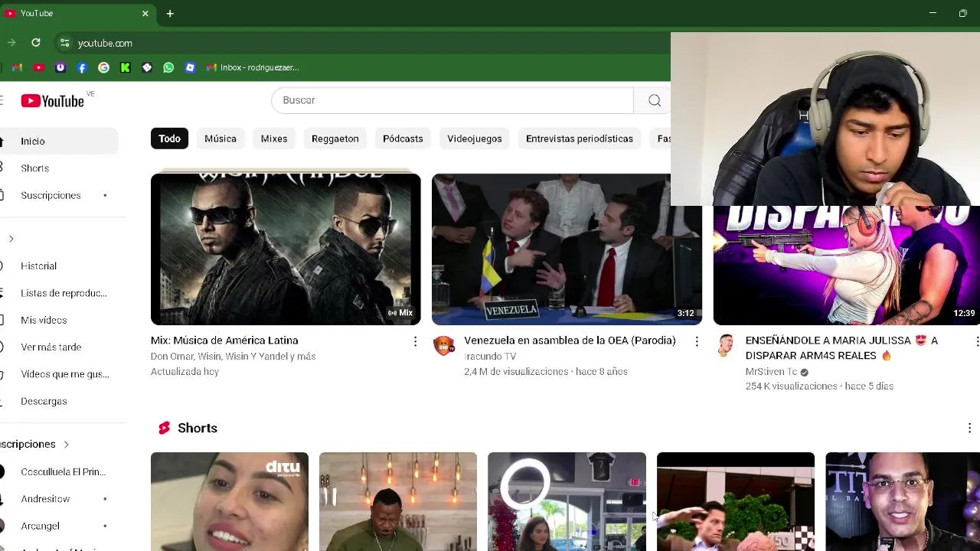Select the Videojuegos filter chip

(x=475, y=139)
